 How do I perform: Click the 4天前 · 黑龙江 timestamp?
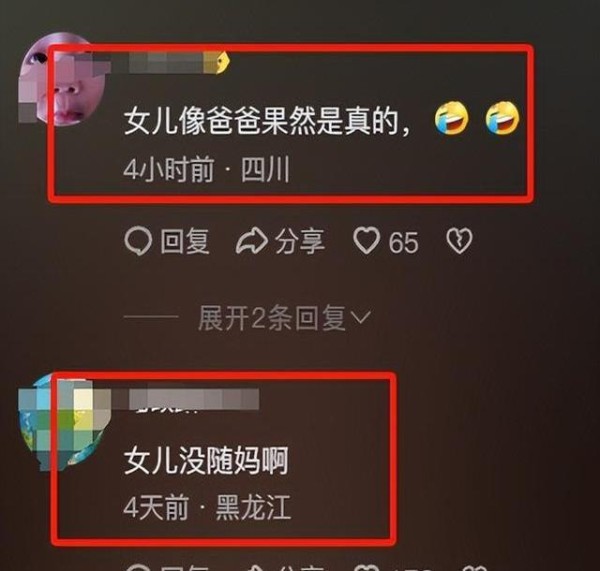(207, 507)
